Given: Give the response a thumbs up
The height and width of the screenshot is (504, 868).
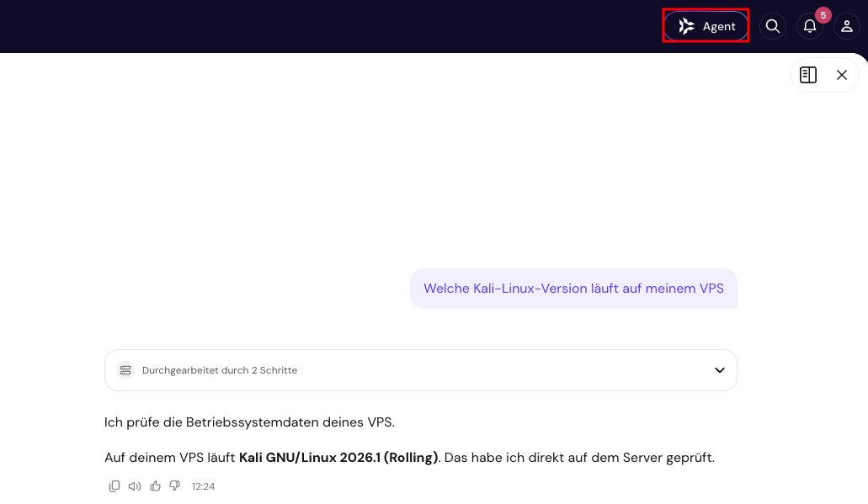Looking at the screenshot, I should (156, 485).
